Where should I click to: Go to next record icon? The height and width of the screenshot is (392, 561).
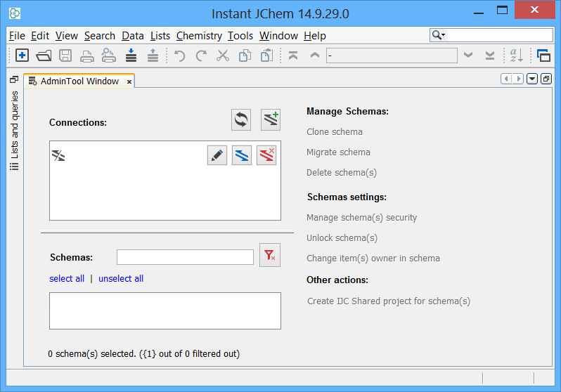pos(468,55)
